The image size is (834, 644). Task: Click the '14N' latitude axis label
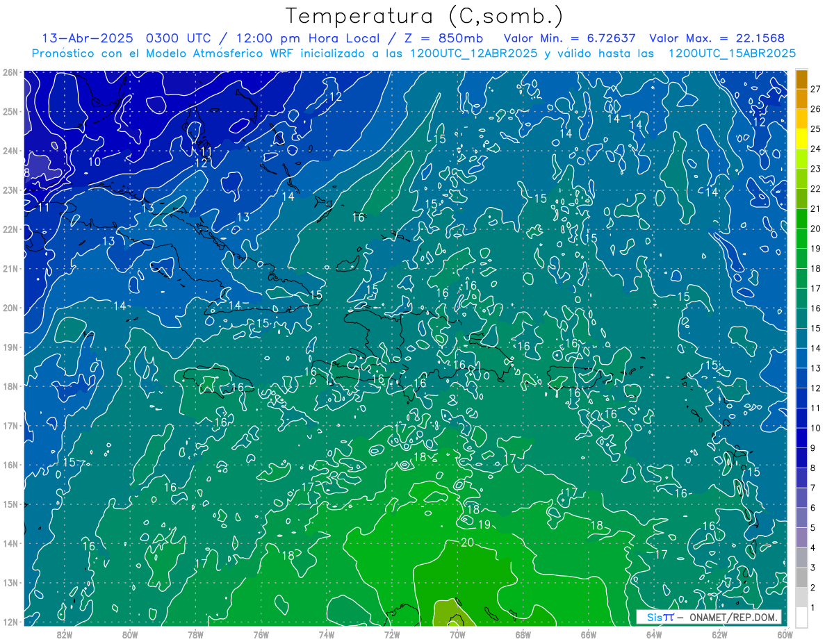click(10, 543)
